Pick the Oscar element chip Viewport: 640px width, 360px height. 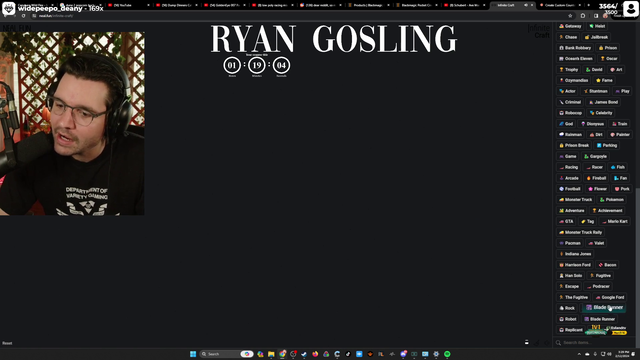(x=609, y=59)
